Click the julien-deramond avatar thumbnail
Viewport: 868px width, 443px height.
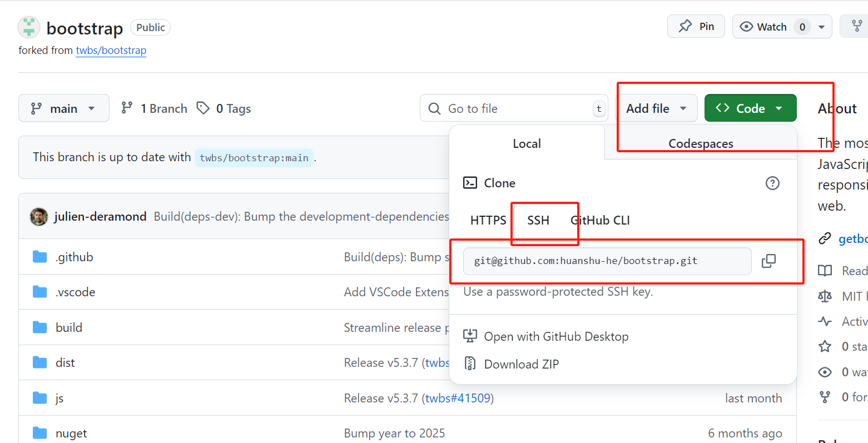(39, 216)
